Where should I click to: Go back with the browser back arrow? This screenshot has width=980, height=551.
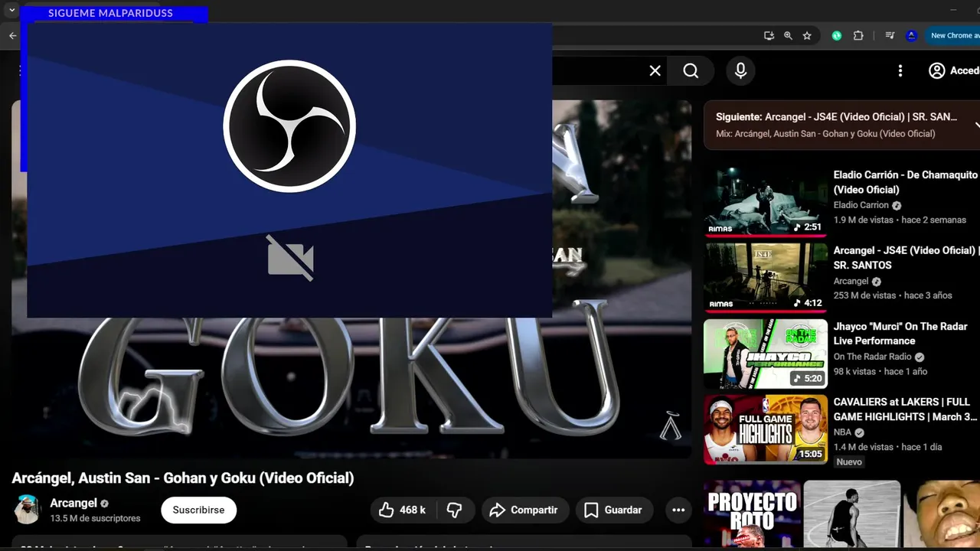click(13, 35)
